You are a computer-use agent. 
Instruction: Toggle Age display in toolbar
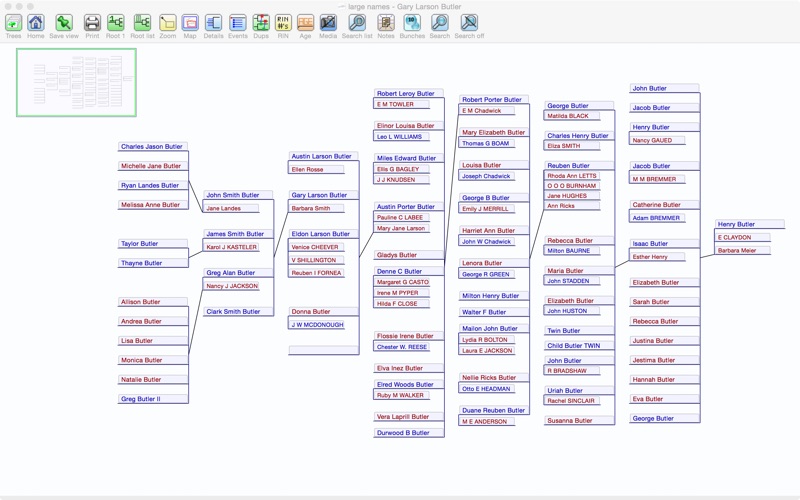[x=306, y=23]
